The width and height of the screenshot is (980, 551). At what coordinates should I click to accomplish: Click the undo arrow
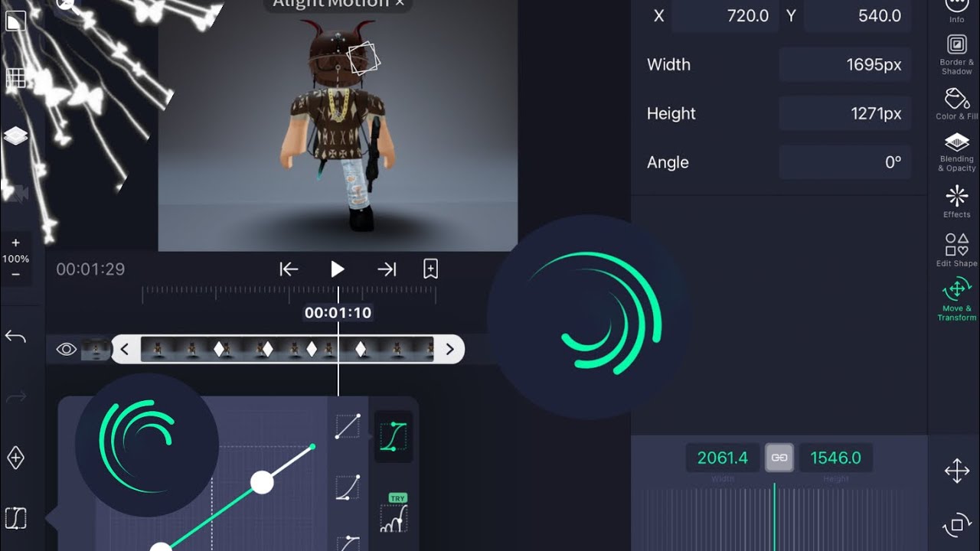pos(16,337)
